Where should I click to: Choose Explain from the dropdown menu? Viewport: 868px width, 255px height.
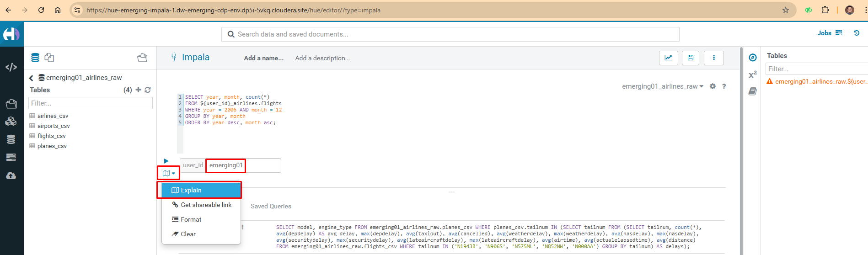pos(201,190)
